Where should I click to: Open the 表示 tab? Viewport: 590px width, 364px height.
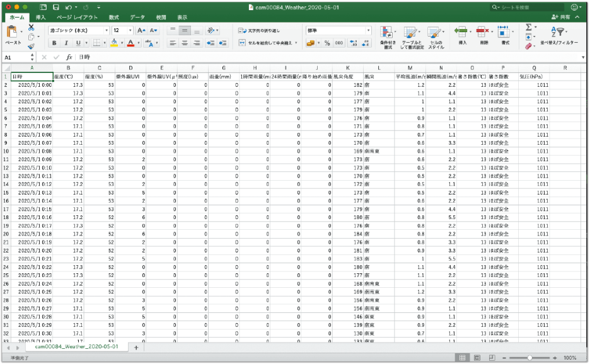pyautogui.click(x=183, y=17)
